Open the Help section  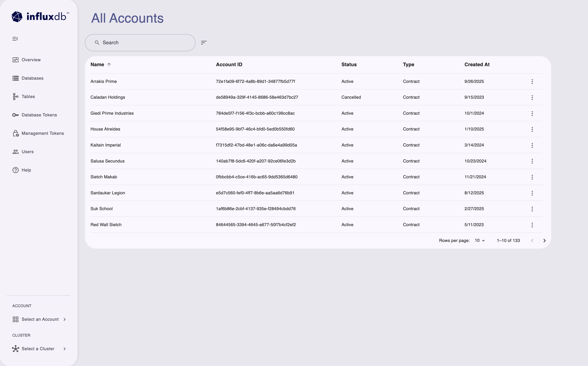26,170
